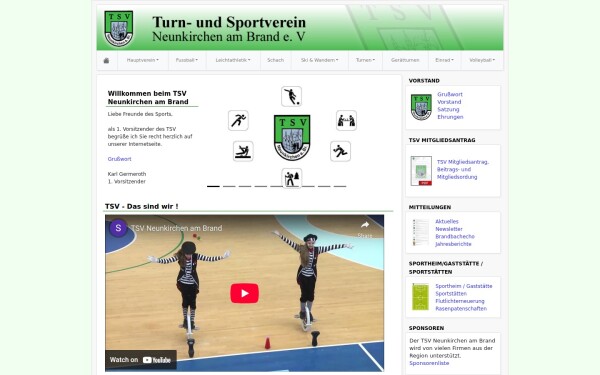Open the Sponsorenliste link
The height and width of the screenshot is (375, 600).
click(429, 363)
